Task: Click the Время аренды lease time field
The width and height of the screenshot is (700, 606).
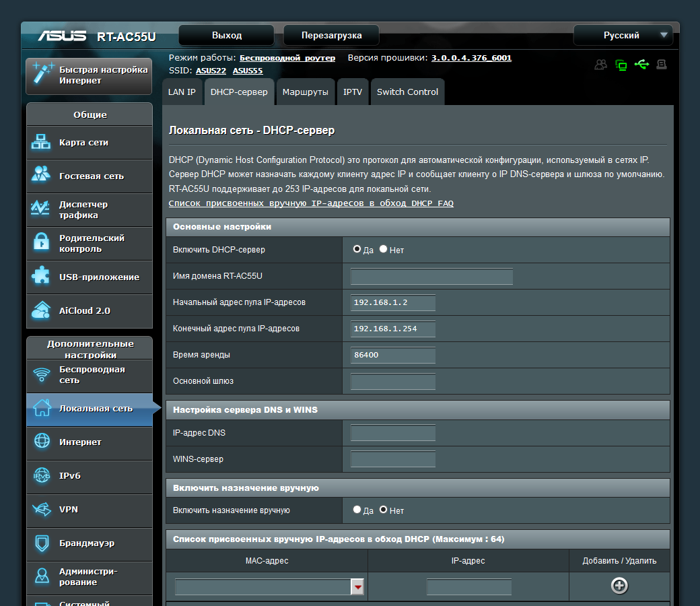Action: tap(393, 355)
